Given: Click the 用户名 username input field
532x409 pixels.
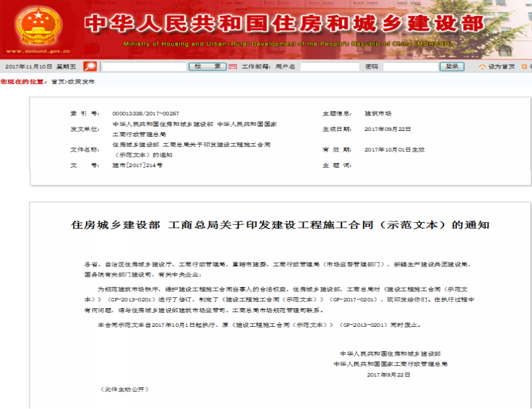Looking at the screenshot, I should click(329, 66).
